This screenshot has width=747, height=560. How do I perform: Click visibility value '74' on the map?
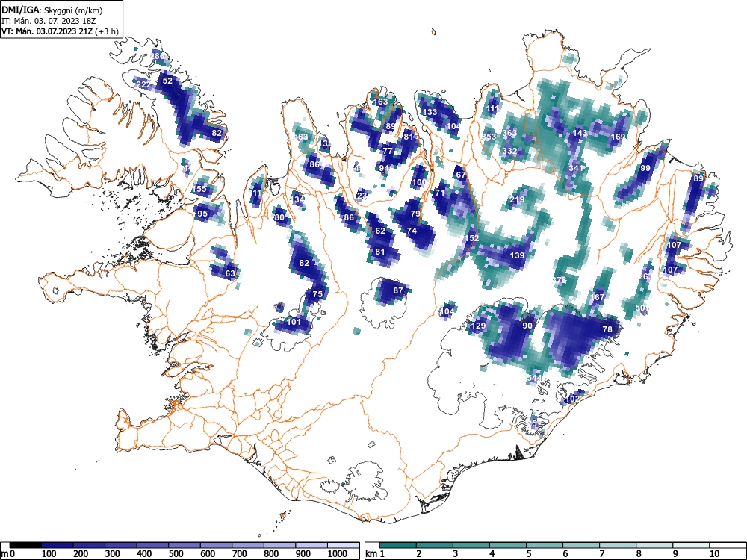pos(412,231)
